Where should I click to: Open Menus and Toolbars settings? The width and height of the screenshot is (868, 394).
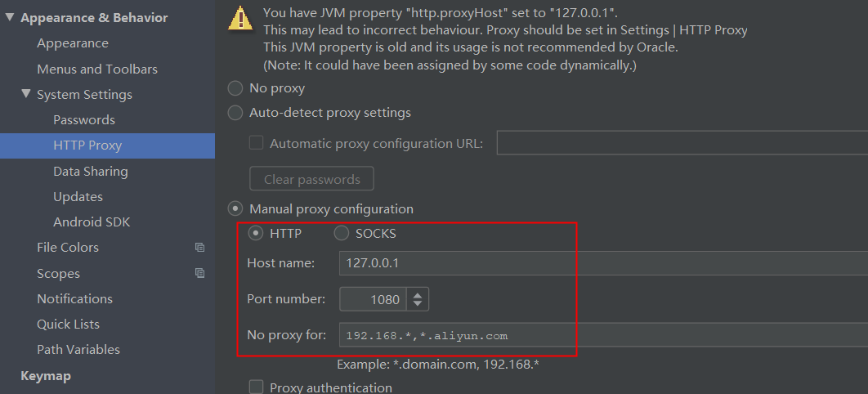[x=97, y=69]
